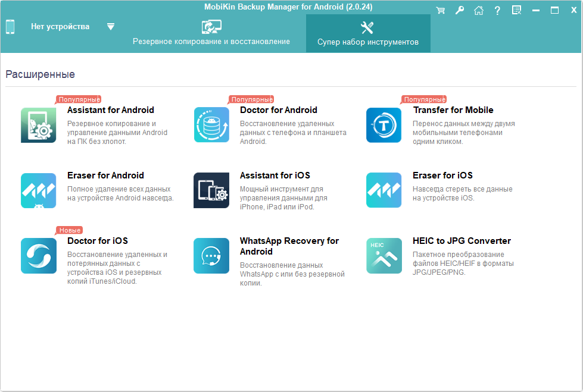Click the Doctor for Android title
Viewport: 583px width, 392px height.
point(279,110)
